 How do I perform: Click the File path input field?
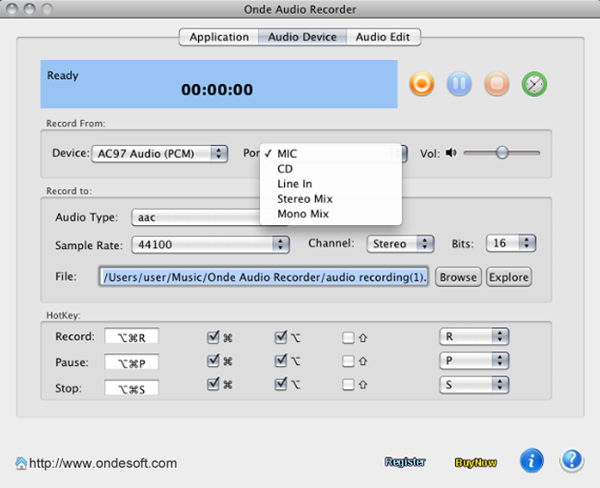264,277
